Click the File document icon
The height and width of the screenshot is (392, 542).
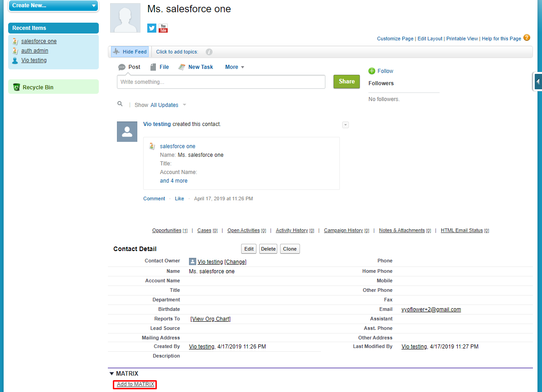(153, 67)
